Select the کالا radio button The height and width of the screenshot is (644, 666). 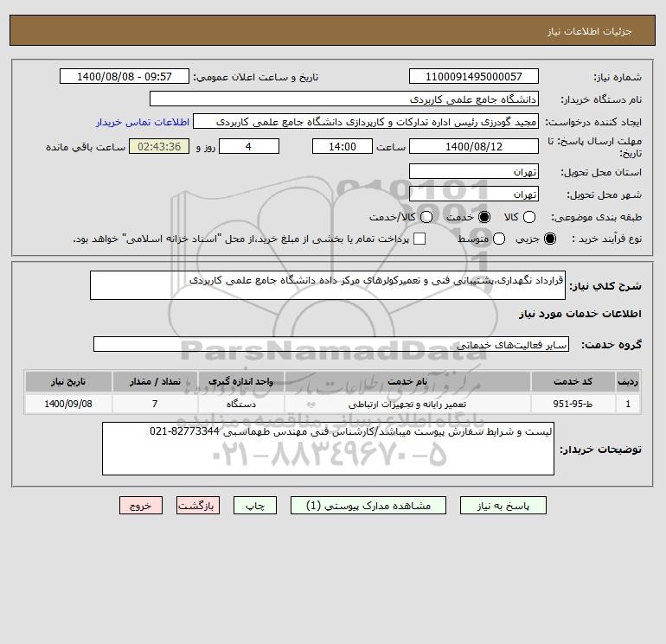528,217
